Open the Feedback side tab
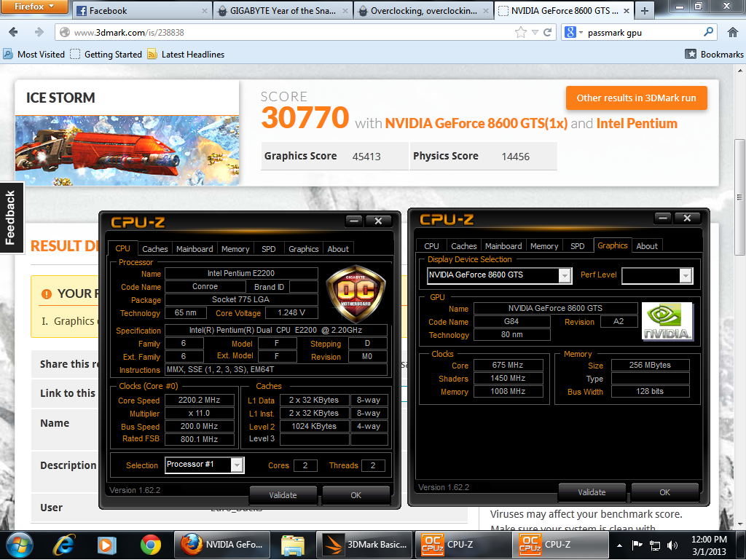This screenshot has width=746, height=560. point(10,218)
